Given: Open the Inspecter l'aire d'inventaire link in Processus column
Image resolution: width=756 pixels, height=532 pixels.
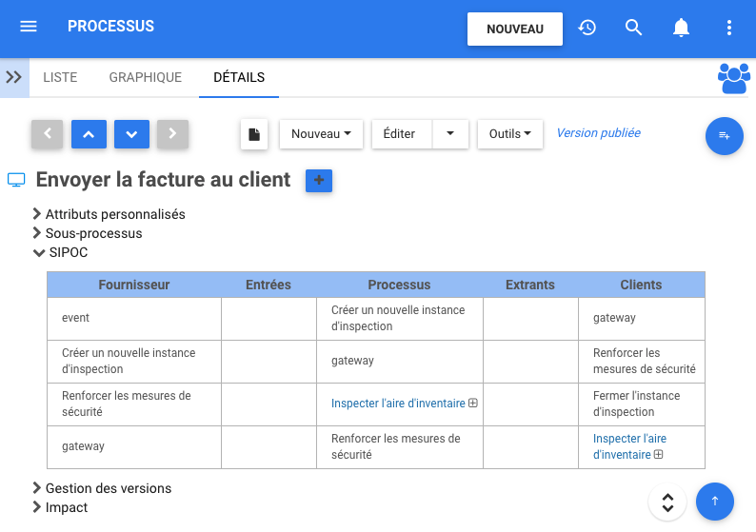Looking at the screenshot, I should coord(398,404).
